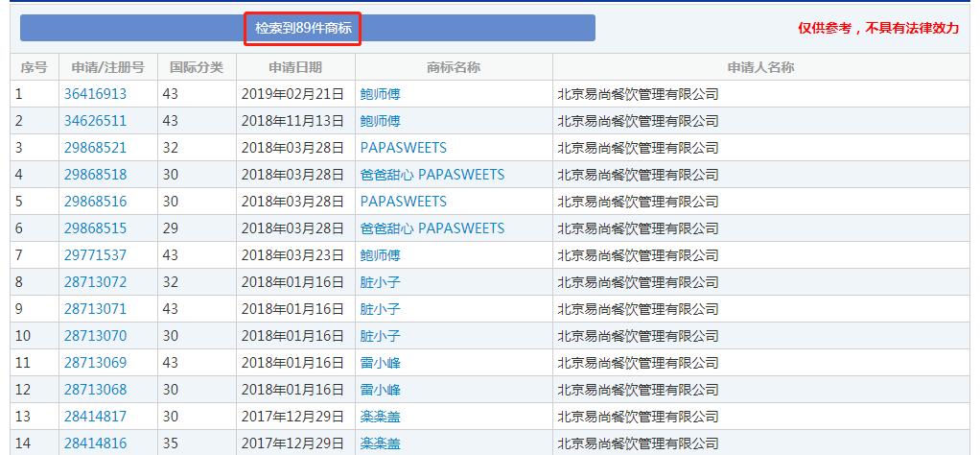The width and height of the screenshot is (980, 455).
Task: Open registration number 29868518 link
Action: (x=95, y=175)
